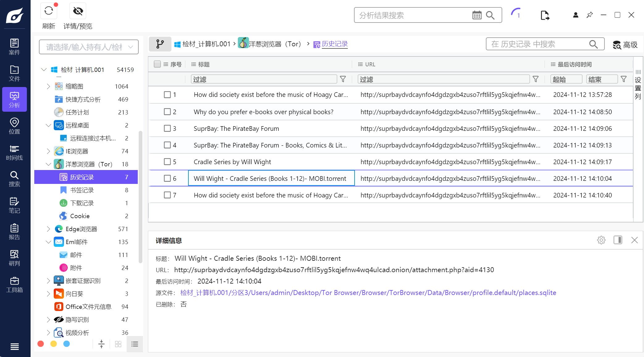Toggle the 详情/预览 eye icon
644x357 pixels.
click(x=78, y=11)
